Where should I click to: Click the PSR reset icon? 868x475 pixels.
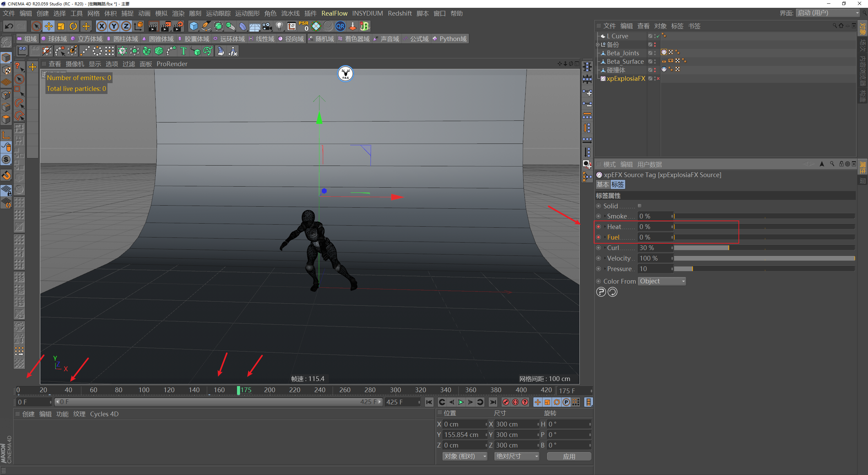point(303,26)
